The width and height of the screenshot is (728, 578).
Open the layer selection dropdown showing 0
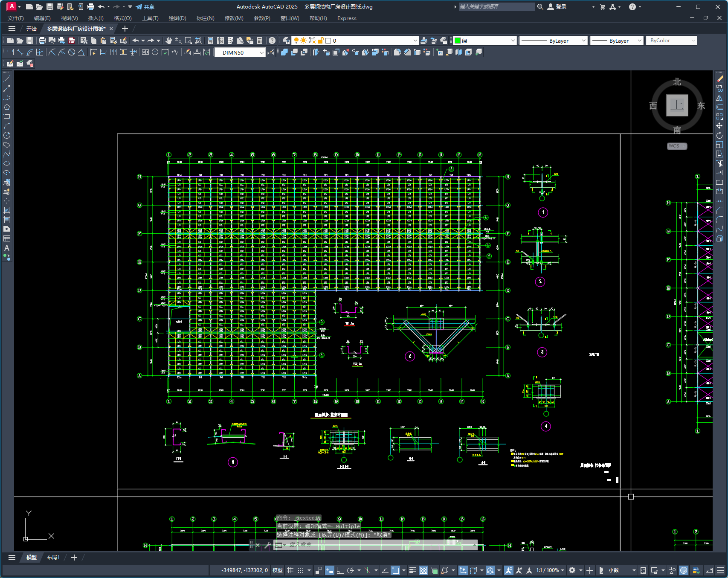355,41
